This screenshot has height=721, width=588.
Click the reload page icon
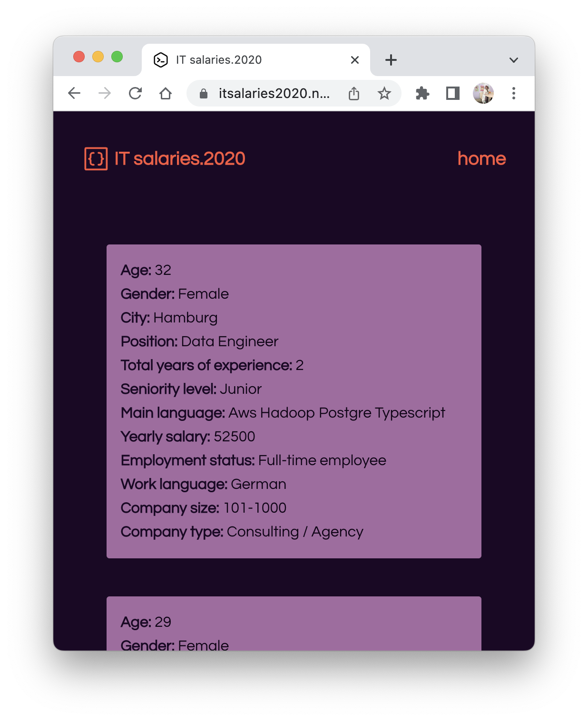click(x=135, y=93)
